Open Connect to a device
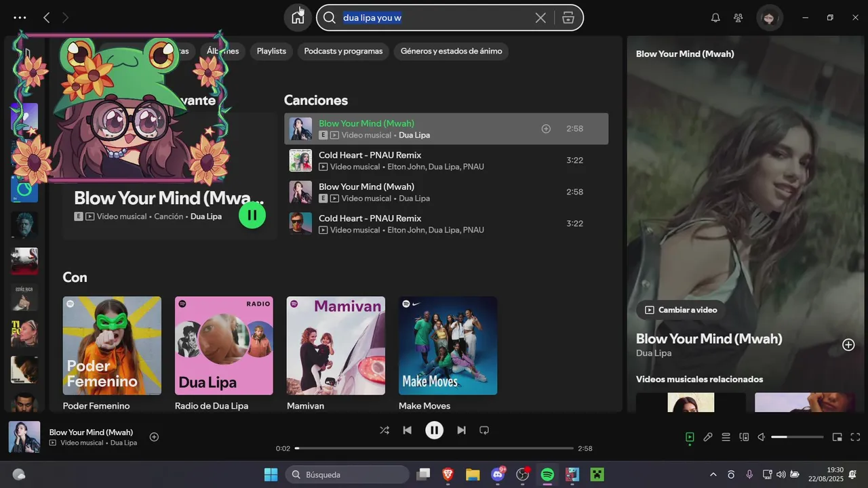Viewport: 868px width, 488px height. click(744, 437)
